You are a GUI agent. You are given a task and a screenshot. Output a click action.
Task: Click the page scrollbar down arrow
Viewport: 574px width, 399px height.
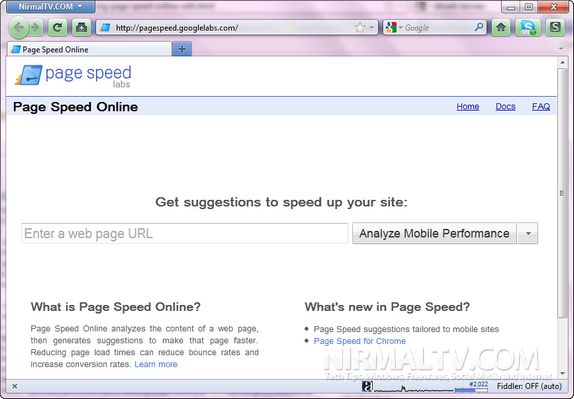click(562, 374)
